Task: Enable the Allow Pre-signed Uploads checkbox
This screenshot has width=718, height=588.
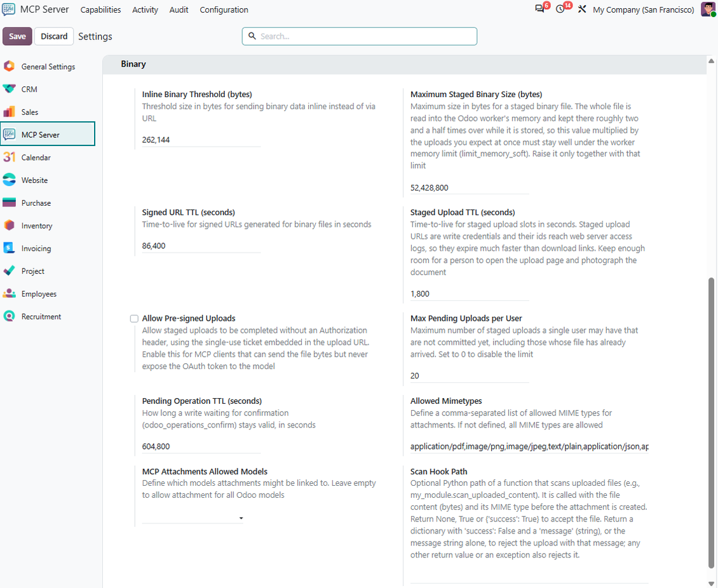Action: click(134, 319)
